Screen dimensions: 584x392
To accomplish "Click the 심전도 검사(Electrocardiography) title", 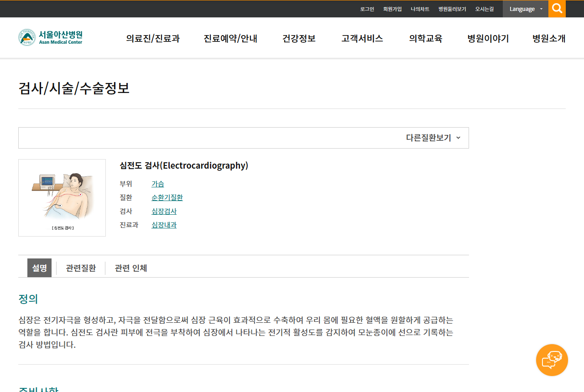I will [184, 165].
